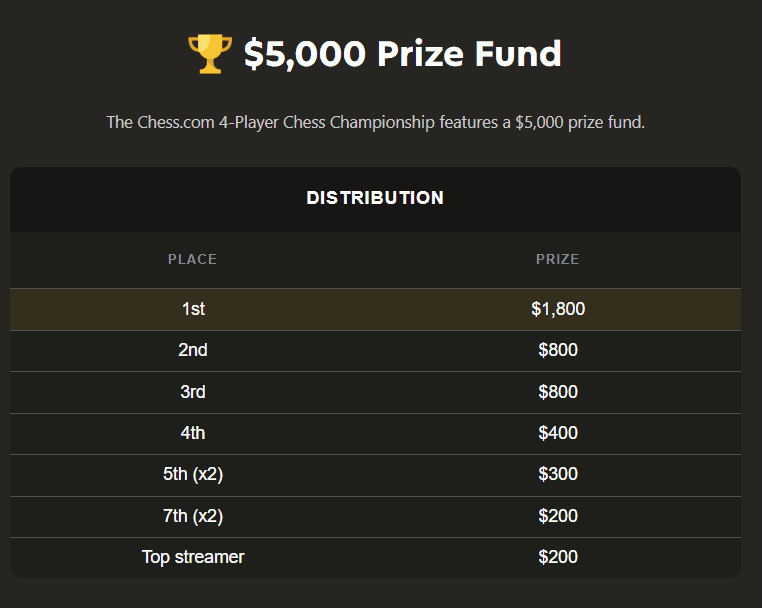
Task: Click the PRIZE column header
Action: click(557, 259)
